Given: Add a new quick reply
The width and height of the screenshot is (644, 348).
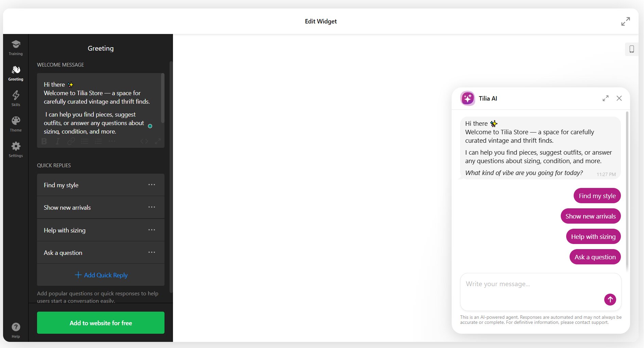Looking at the screenshot, I should point(100,275).
